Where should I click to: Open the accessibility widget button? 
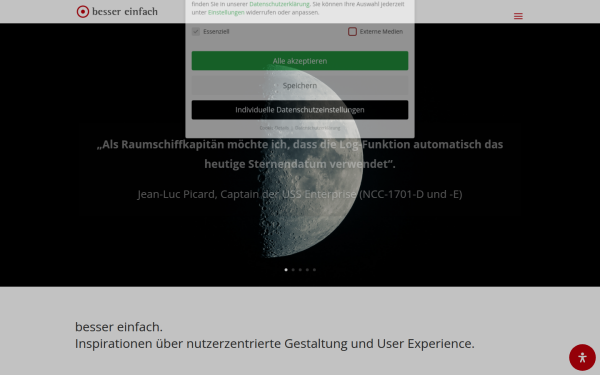point(582,357)
